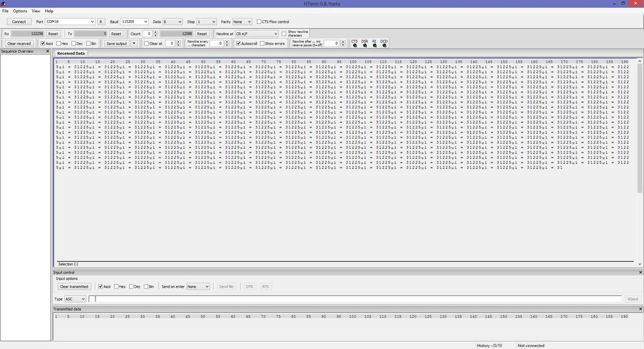Click the Save output button
The height and width of the screenshot is (349, 644).
pos(117,44)
